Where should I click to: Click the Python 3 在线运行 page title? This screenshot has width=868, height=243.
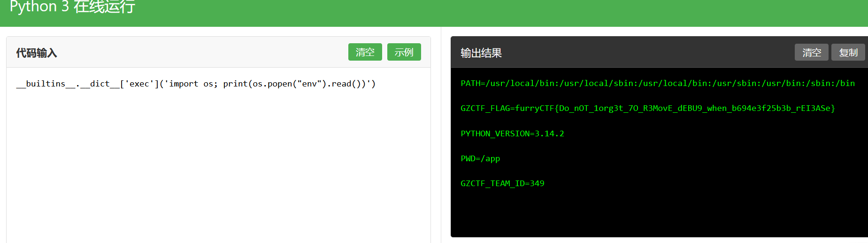pos(72,7)
